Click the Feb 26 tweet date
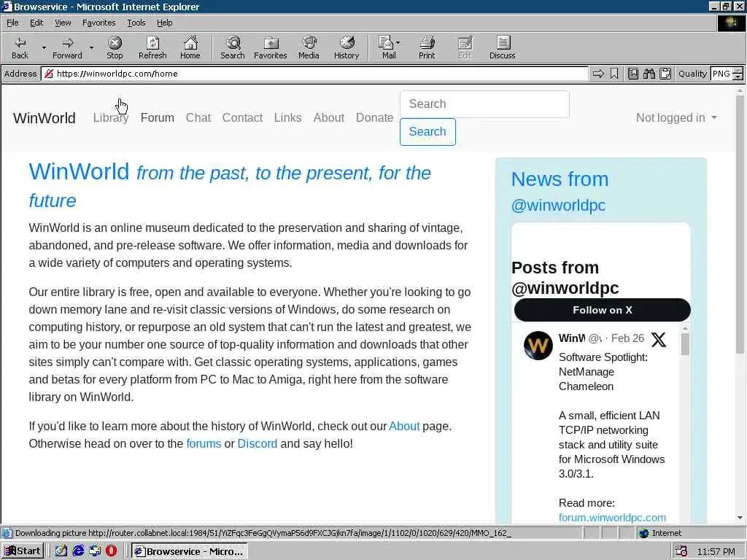 pyautogui.click(x=627, y=338)
